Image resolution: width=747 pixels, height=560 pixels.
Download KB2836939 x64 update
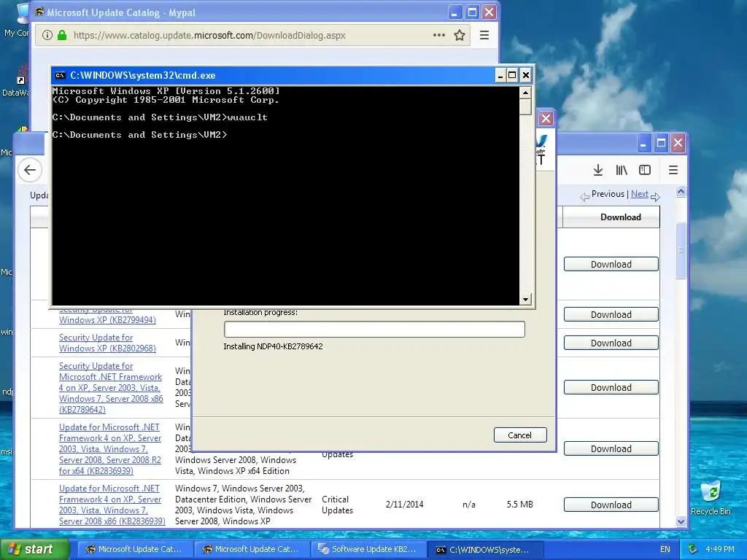click(611, 448)
